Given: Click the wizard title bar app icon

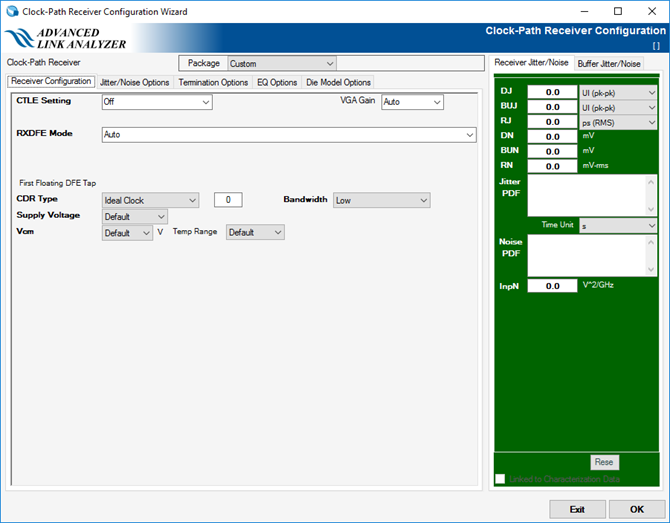Looking at the screenshot, I should pyautogui.click(x=11, y=11).
